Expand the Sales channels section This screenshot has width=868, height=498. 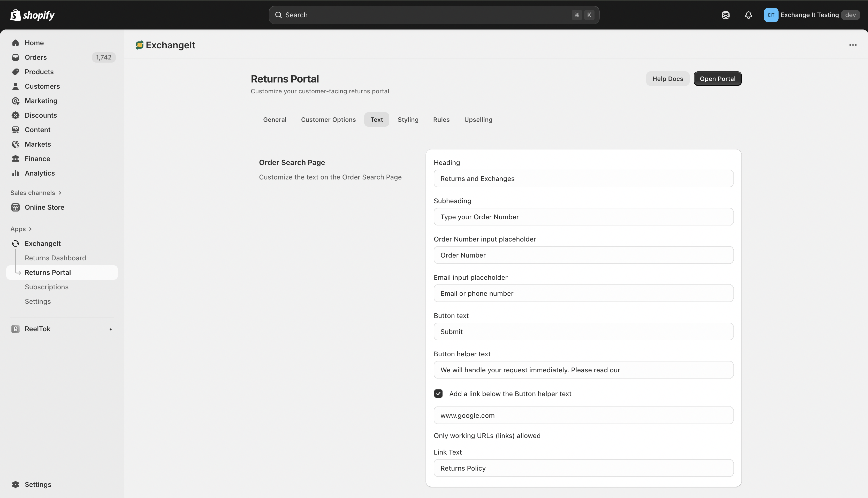pos(60,193)
